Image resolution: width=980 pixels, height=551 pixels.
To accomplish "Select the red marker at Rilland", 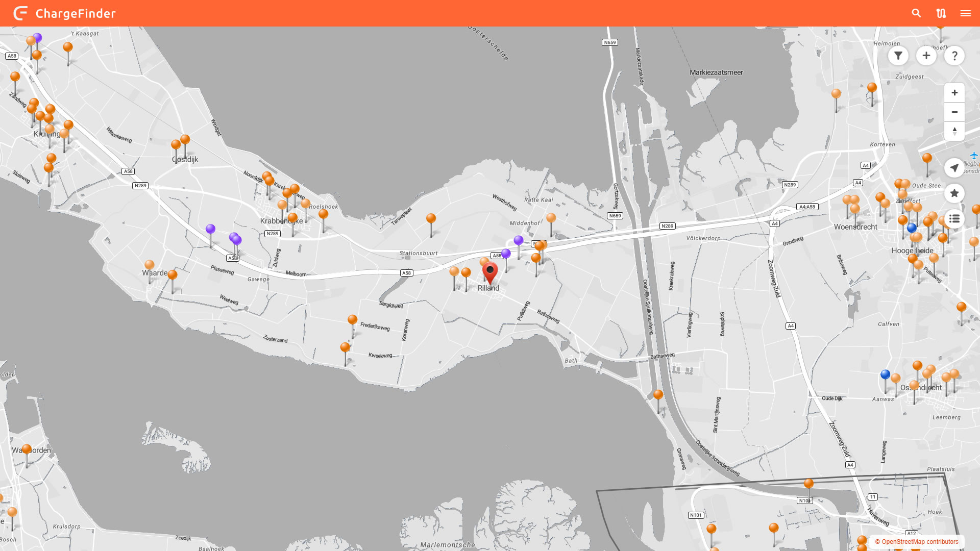I will point(490,271).
